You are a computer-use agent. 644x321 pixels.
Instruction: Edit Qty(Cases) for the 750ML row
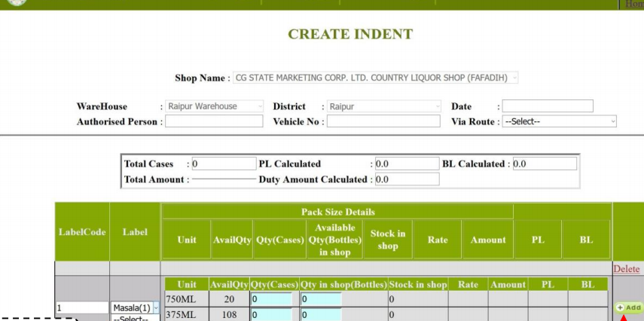pos(271,299)
